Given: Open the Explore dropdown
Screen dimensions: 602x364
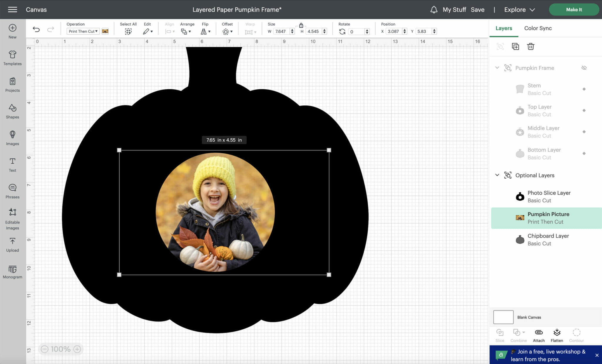Looking at the screenshot, I should 519,9.
